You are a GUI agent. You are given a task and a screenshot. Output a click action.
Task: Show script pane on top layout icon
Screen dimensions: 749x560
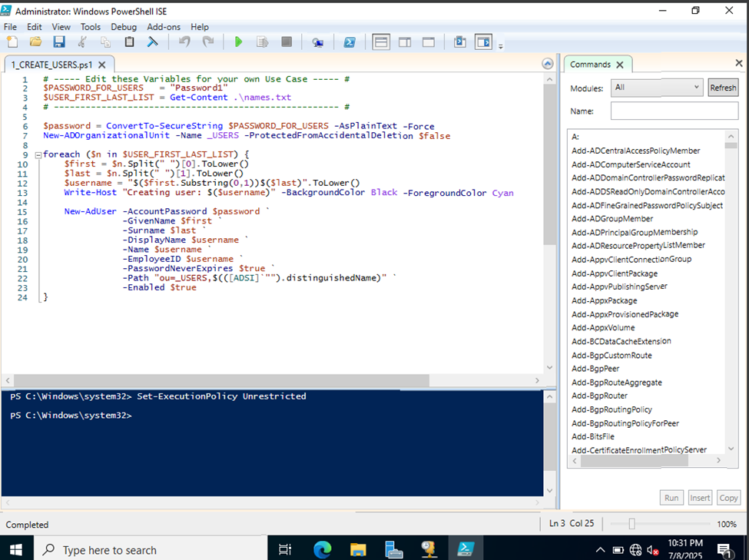[x=381, y=42]
